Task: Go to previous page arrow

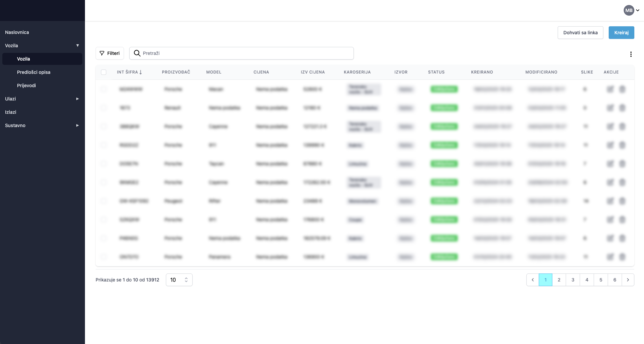Action: 532,280
